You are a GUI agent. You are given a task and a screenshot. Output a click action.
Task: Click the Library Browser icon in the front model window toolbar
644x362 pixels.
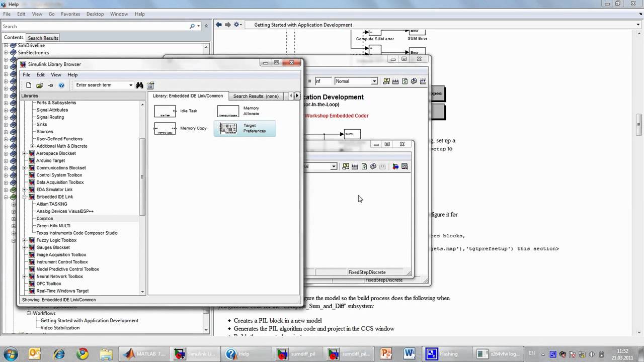[395, 166]
